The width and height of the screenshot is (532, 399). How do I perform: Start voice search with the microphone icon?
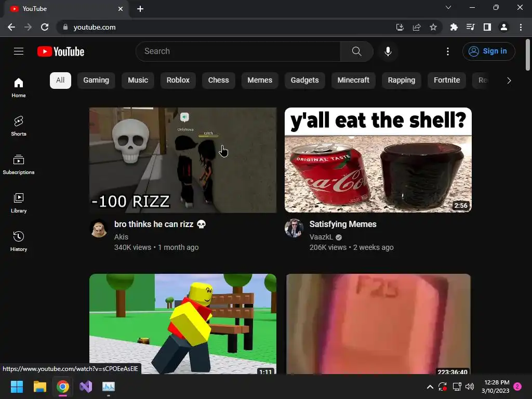[x=388, y=51]
